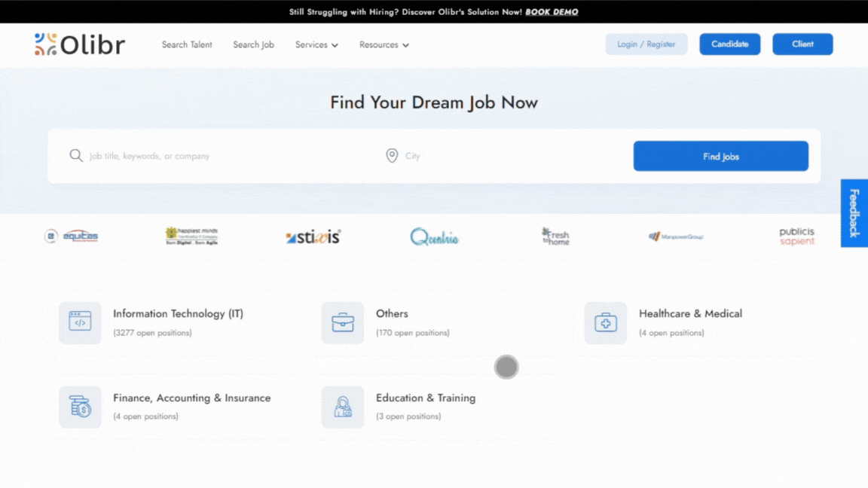The image size is (868, 488).
Task: Click the Olibr logo
Action: pyautogui.click(x=80, y=44)
